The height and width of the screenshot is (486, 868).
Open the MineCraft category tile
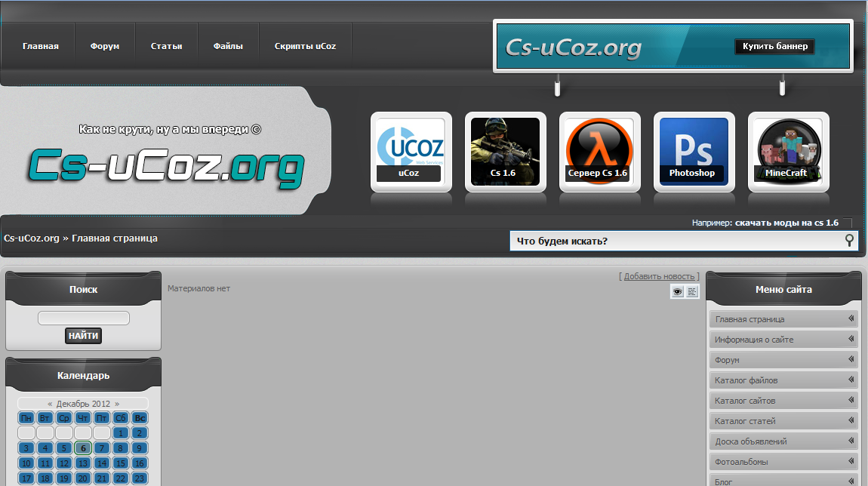coord(788,152)
